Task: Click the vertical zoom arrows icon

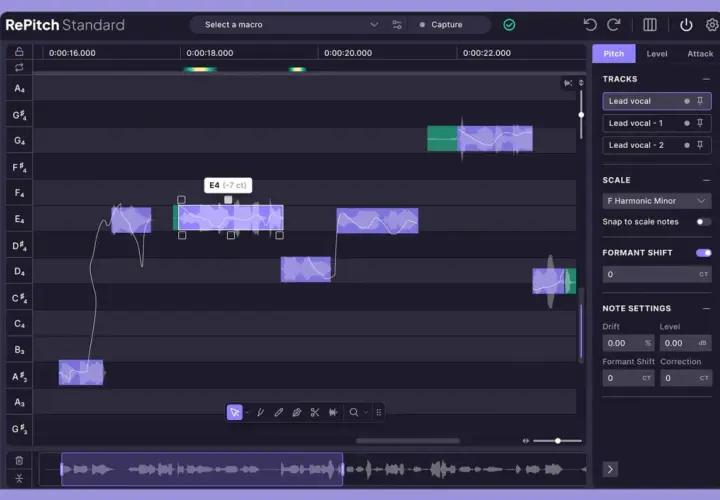Action: click(x=581, y=83)
